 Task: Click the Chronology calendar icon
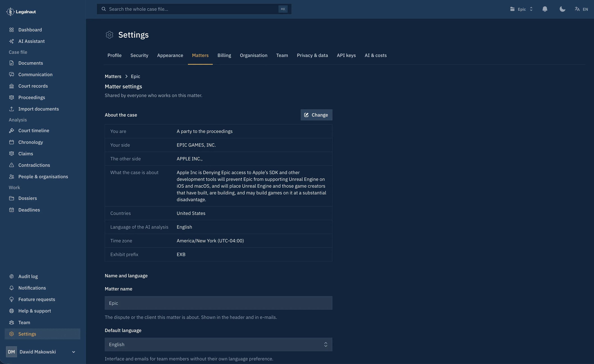coord(11,142)
